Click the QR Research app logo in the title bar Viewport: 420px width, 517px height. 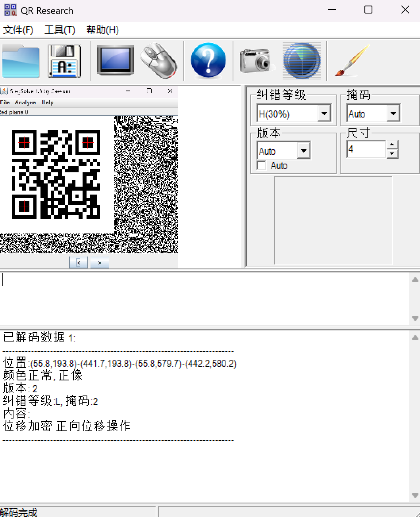coord(10,10)
